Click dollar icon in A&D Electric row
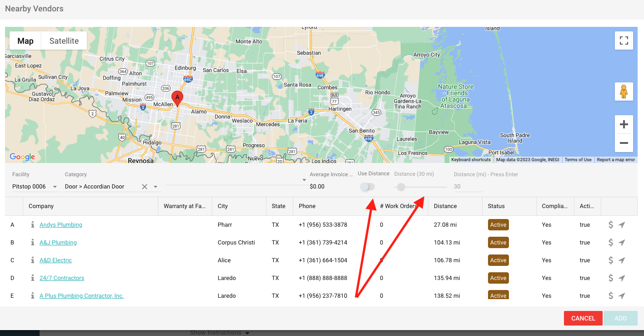This screenshot has width=644, height=336. (611, 260)
